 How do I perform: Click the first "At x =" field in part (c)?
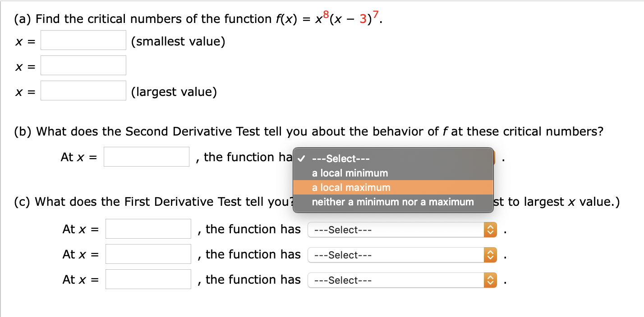coord(148,229)
